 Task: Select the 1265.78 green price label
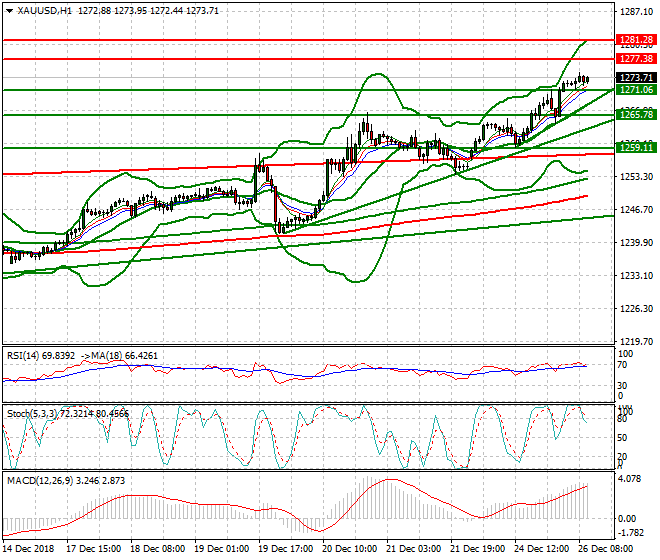coord(636,115)
